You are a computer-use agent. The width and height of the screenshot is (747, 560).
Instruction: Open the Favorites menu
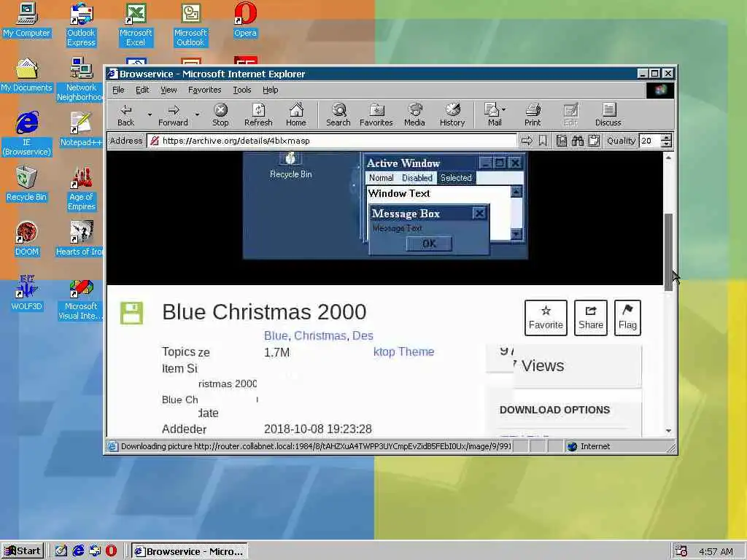tap(204, 90)
